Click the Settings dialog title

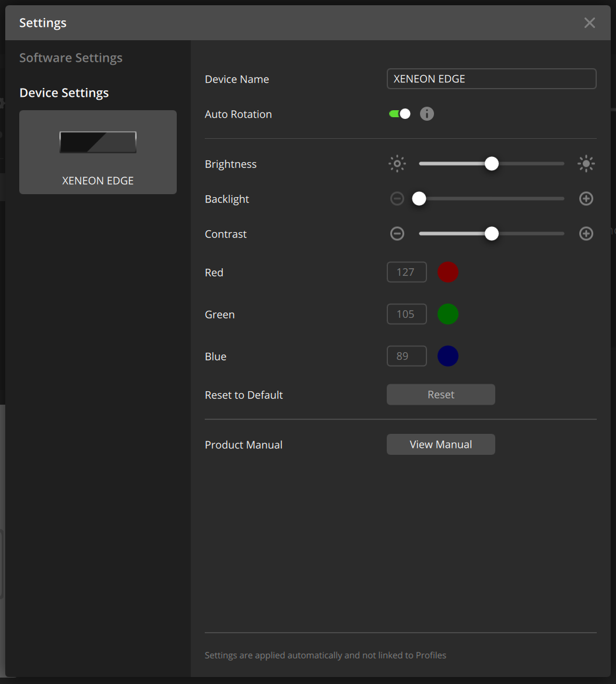tap(43, 23)
